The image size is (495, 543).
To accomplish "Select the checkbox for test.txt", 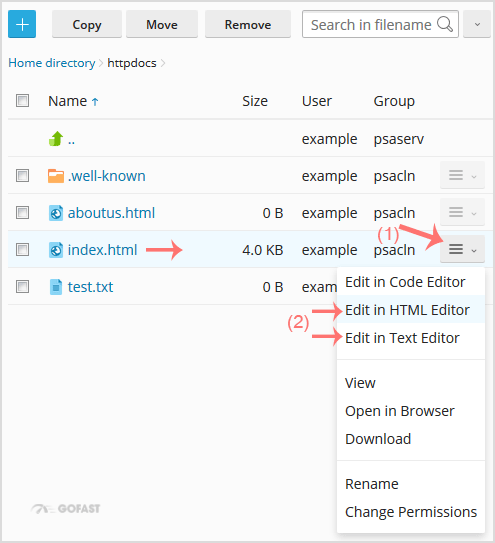I will click(23, 287).
